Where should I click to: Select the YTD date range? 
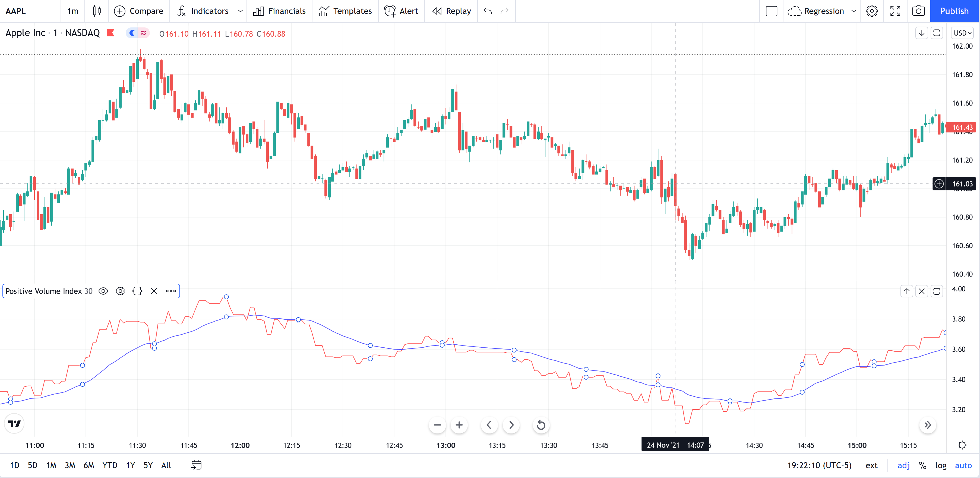110,465
